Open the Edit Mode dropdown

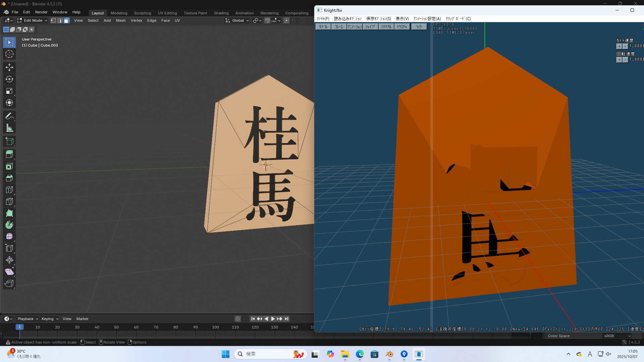[x=32, y=20]
